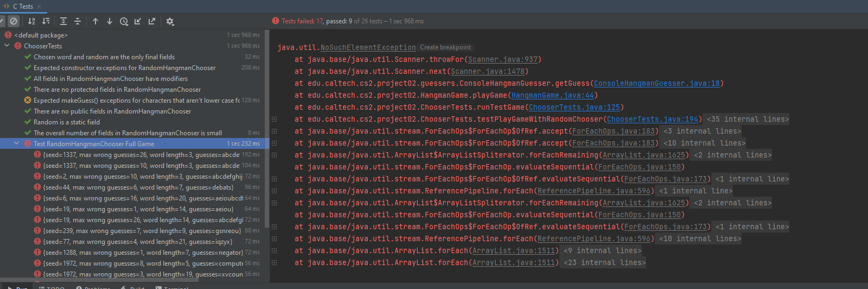Go to next failed test arrow
The height and width of the screenshot is (289, 868).
[x=110, y=21]
